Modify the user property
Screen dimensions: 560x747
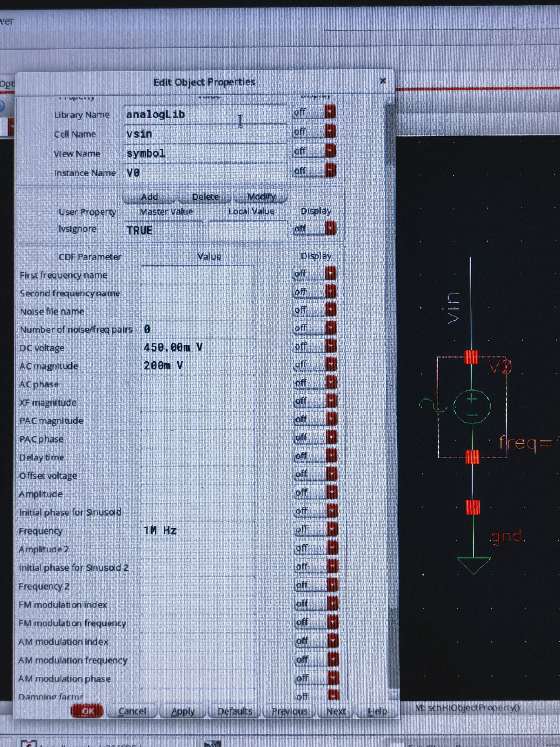(261, 196)
